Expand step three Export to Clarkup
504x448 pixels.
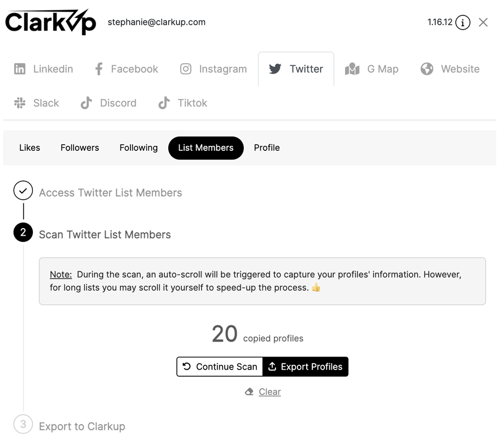82,427
